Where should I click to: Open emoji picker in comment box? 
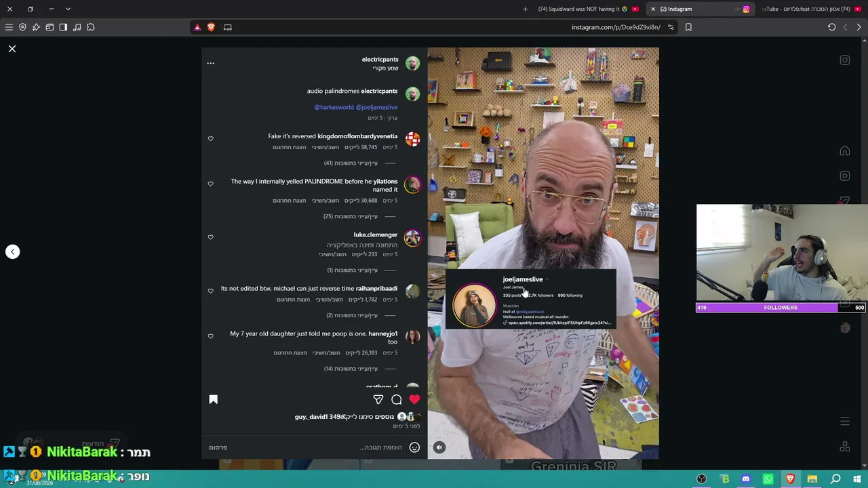(x=414, y=447)
